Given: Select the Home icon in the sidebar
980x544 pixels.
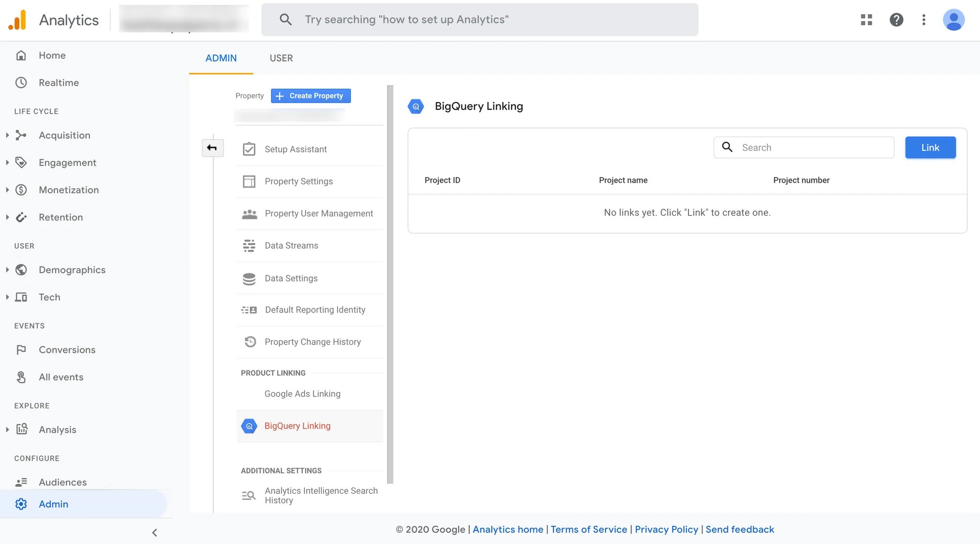Looking at the screenshot, I should point(21,55).
